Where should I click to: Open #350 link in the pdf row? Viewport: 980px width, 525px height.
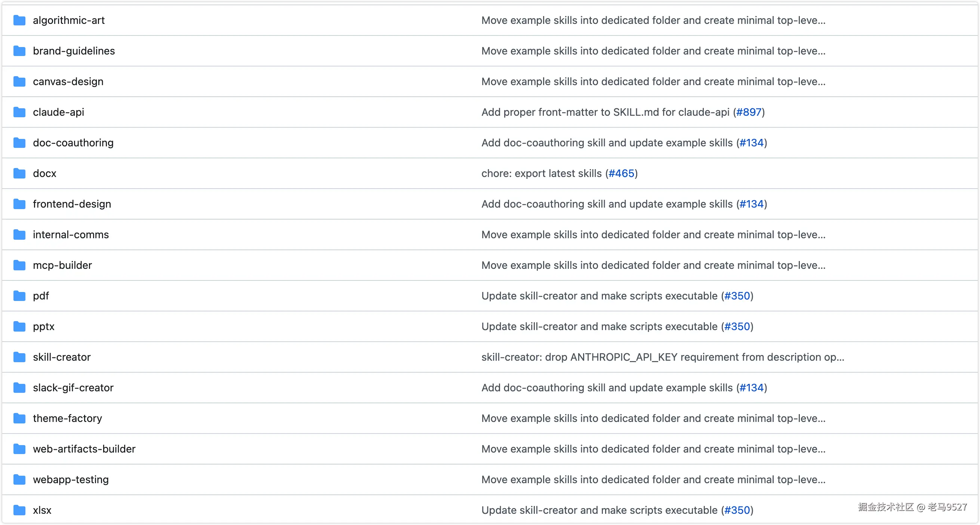coord(737,296)
